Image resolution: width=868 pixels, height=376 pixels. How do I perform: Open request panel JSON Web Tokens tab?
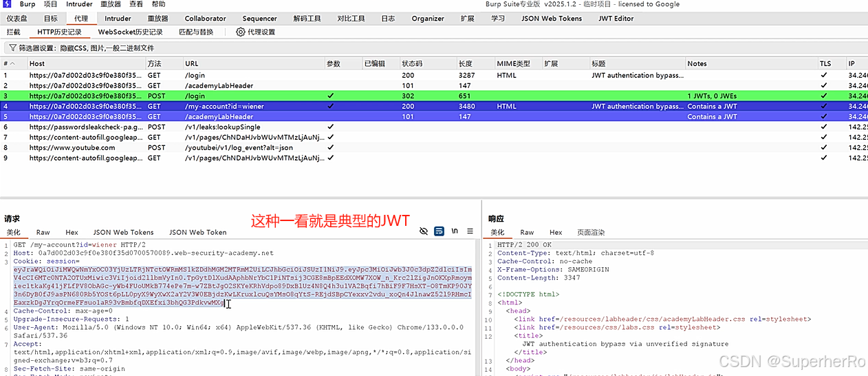point(123,232)
